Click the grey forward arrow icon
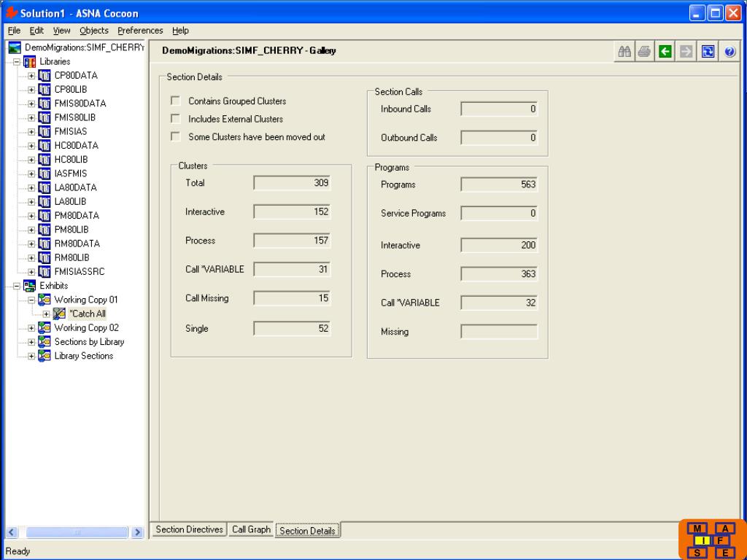Viewport: 747px width, 560px height. [686, 52]
